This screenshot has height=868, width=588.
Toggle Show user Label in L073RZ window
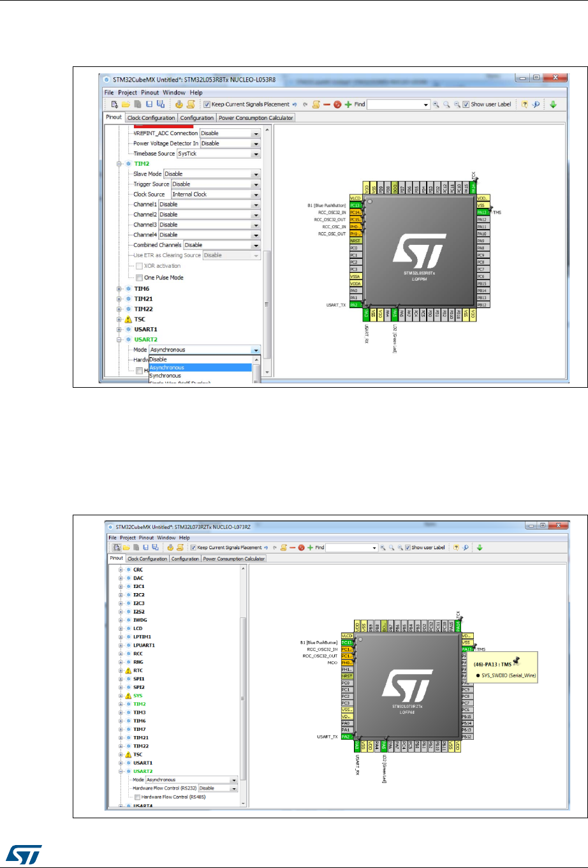click(x=408, y=547)
